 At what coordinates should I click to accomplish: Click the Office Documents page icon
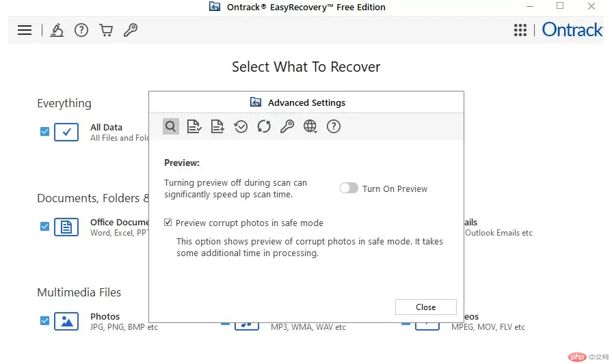coord(66,227)
